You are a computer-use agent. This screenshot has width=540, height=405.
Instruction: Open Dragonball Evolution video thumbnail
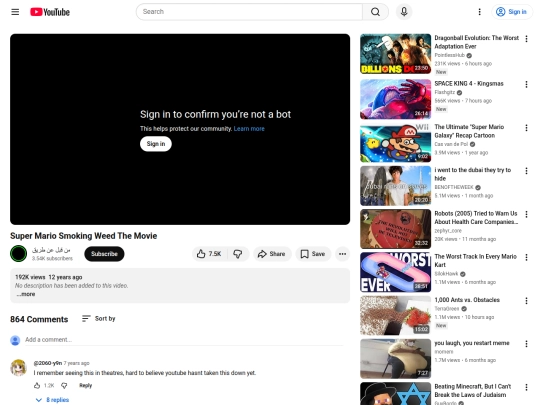pos(395,54)
